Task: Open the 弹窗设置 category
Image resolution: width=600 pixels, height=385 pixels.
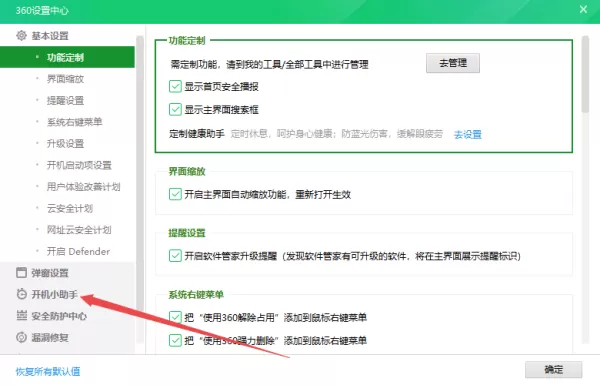Action: click(50, 273)
